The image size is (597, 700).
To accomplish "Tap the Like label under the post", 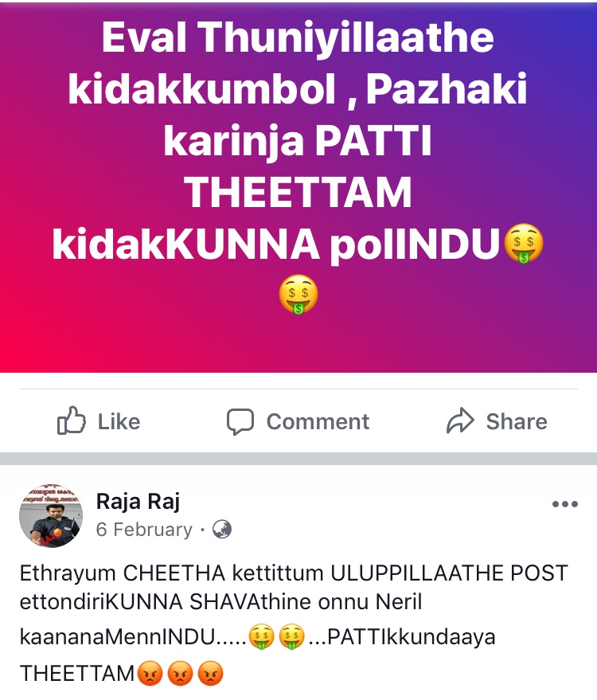I will [119, 422].
